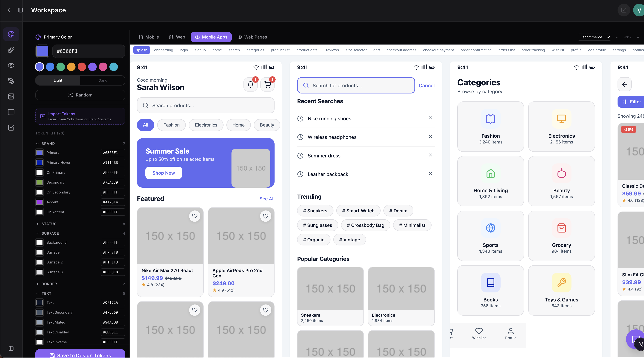This screenshot has width=644, height=358.
Task: Expand the BORDER token group
Action: click(49, 284)
